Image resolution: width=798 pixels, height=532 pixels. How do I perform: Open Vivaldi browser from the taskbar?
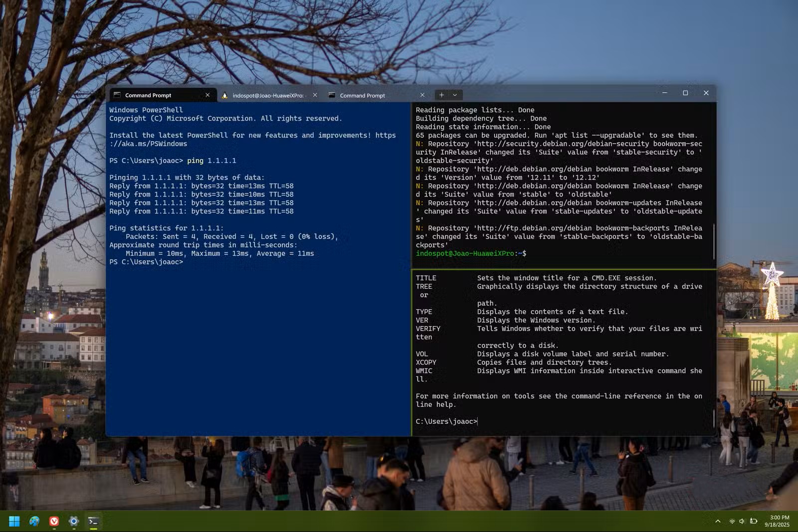pos(54,521)
